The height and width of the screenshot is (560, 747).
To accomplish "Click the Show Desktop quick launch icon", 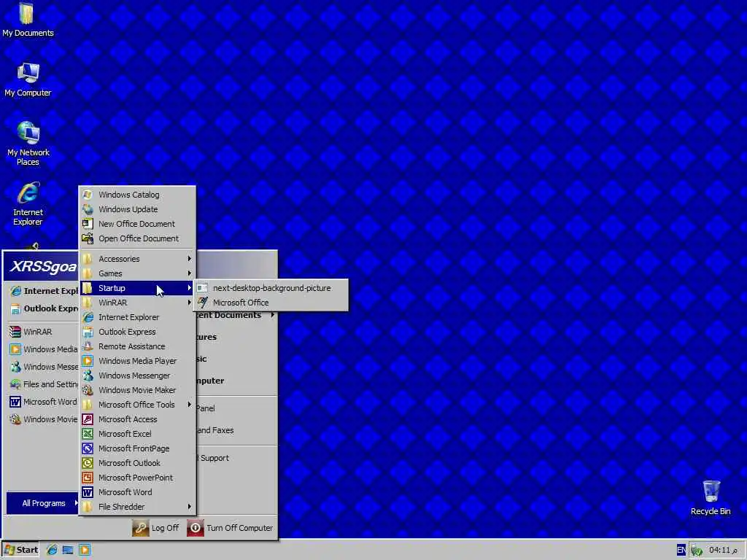I will click(x=68, y=550).
